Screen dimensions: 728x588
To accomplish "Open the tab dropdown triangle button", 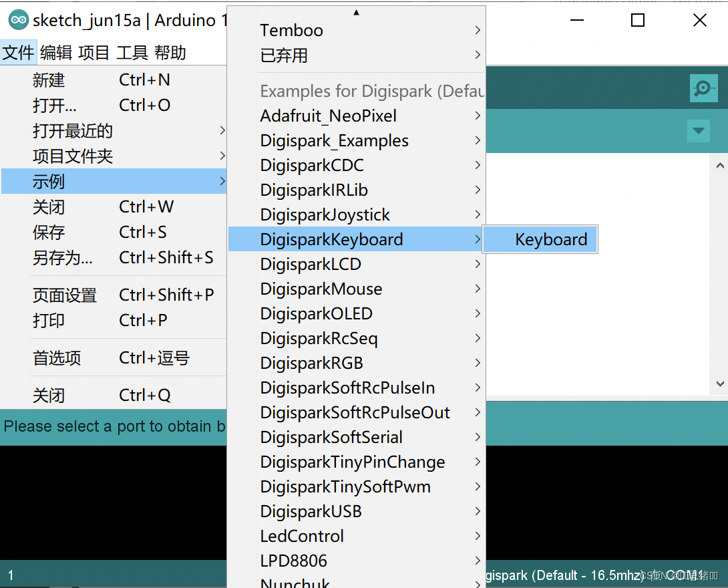I will click(x=699, y=130).
